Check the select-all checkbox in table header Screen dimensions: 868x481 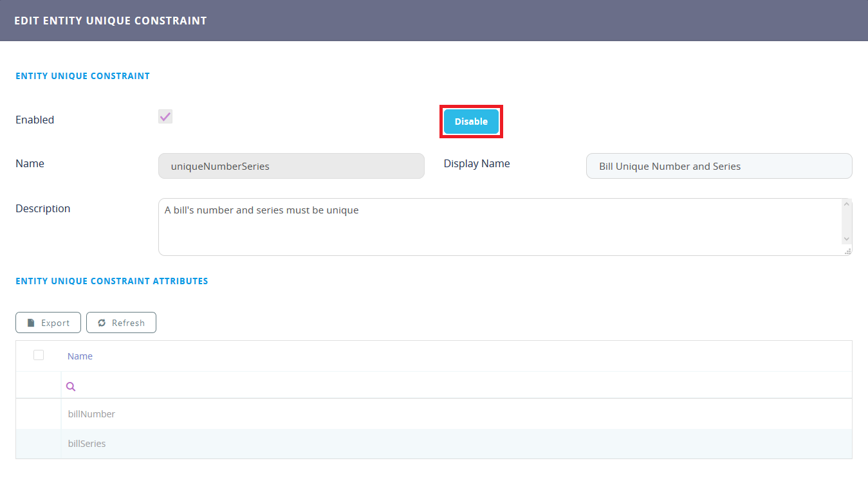coord(39,355)
